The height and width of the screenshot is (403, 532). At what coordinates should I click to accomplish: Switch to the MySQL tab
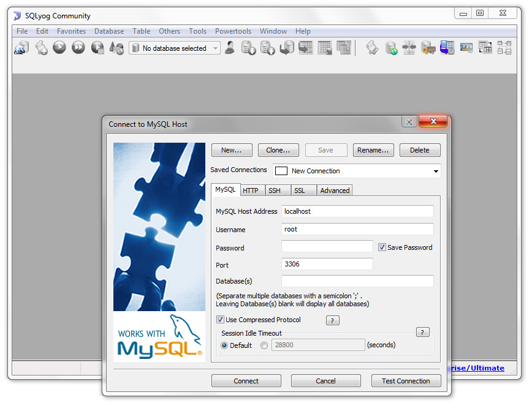226,189
